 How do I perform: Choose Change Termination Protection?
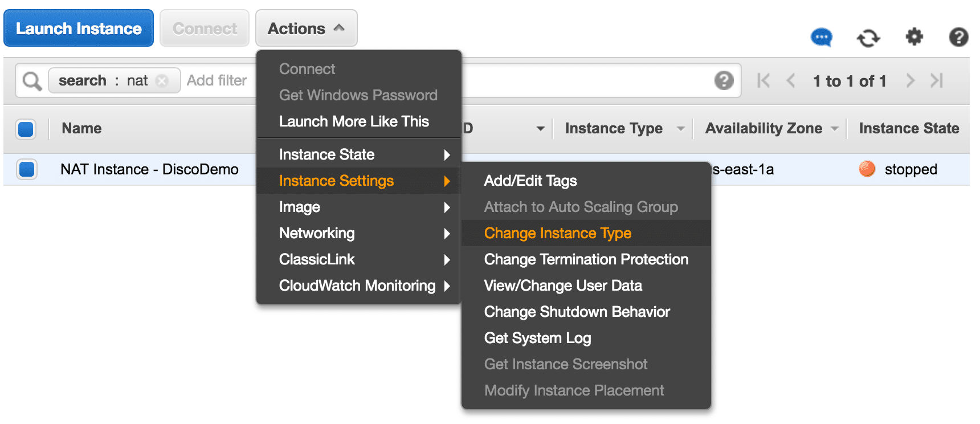(586, 259)
